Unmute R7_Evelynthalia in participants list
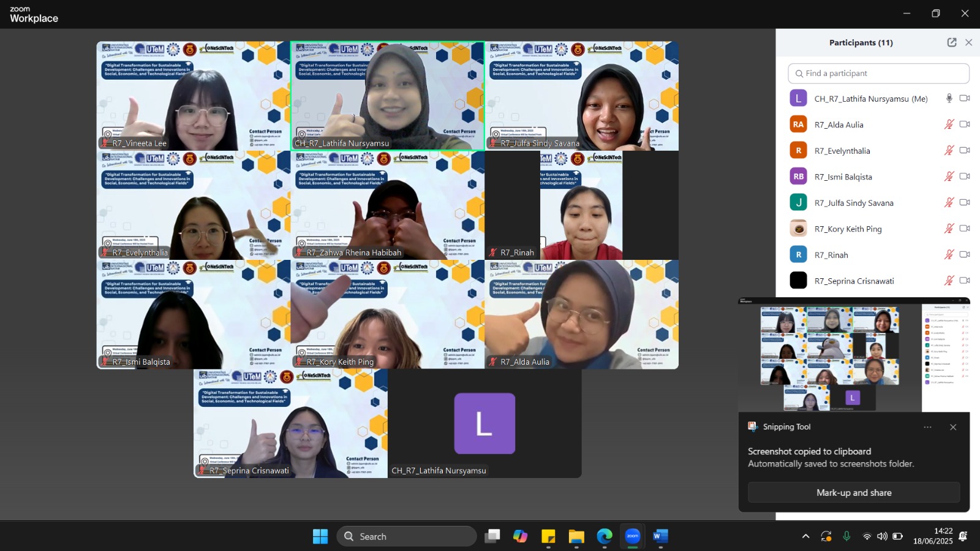Screen dimensions: 980x551 pos(949,150)
